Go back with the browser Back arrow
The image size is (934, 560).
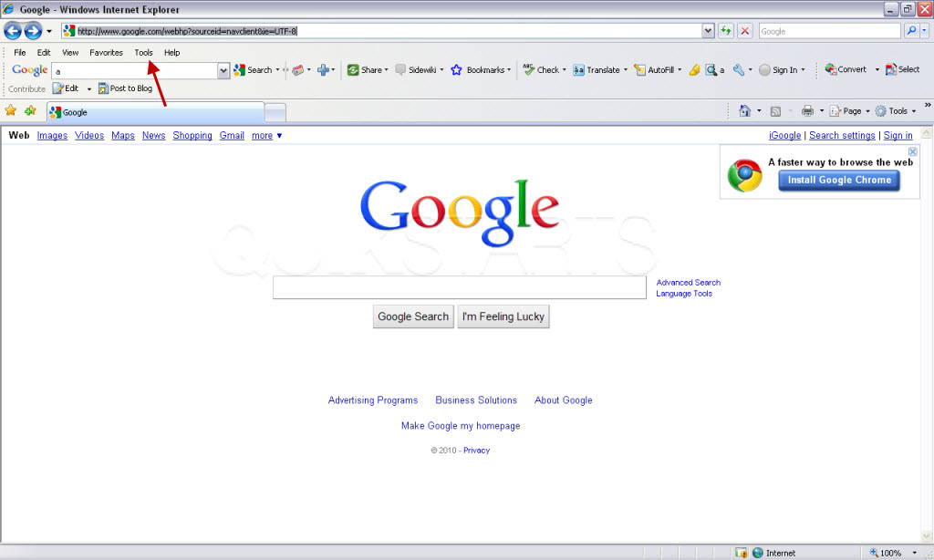13,30
